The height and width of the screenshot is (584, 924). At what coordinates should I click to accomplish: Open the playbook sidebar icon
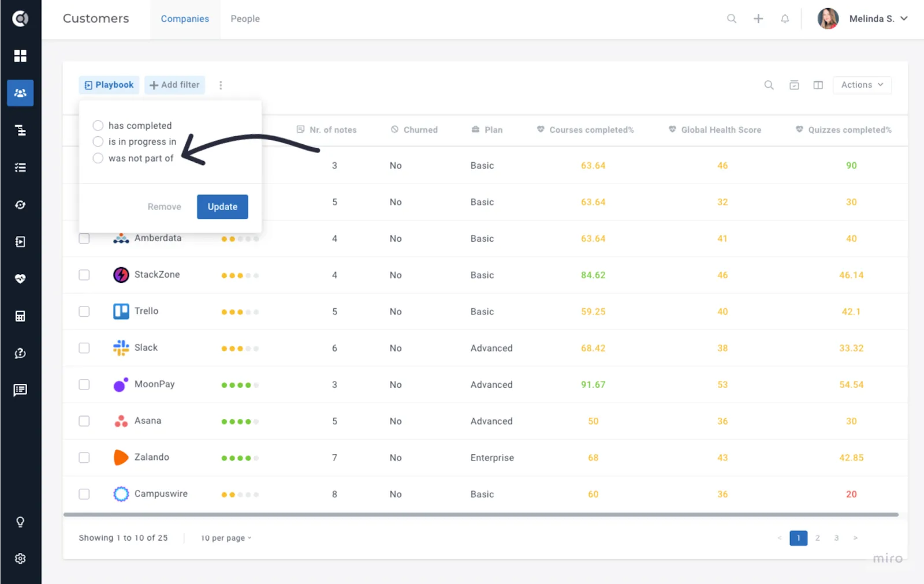[x=20, y=242]
